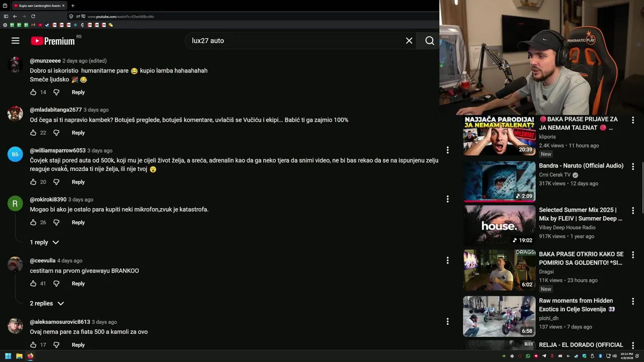Open a new browser tab
The height and width of the screenshot is (362, 644).
pos(72,6)
